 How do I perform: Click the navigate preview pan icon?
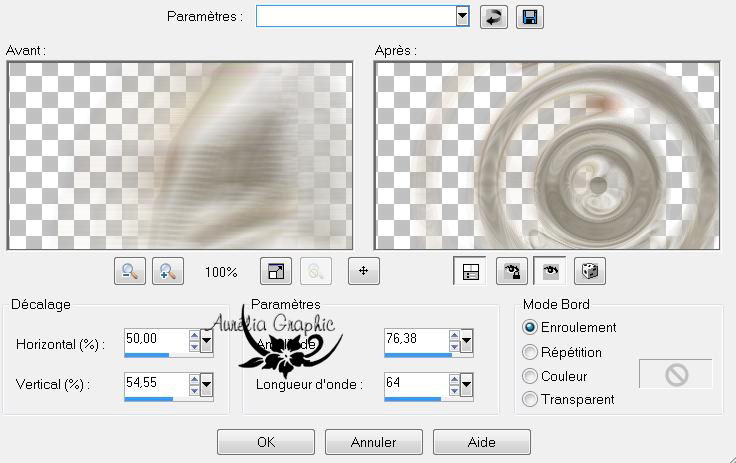[363, 271]
